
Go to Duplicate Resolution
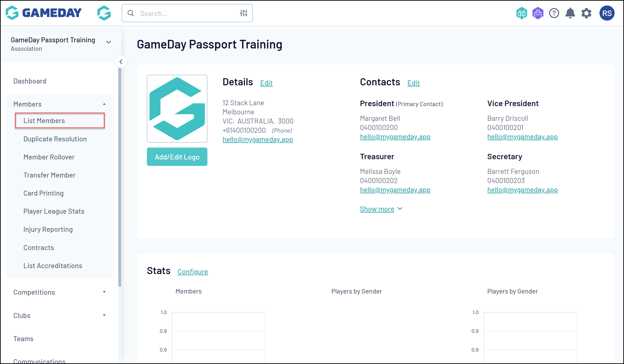[x=55, y=139]
